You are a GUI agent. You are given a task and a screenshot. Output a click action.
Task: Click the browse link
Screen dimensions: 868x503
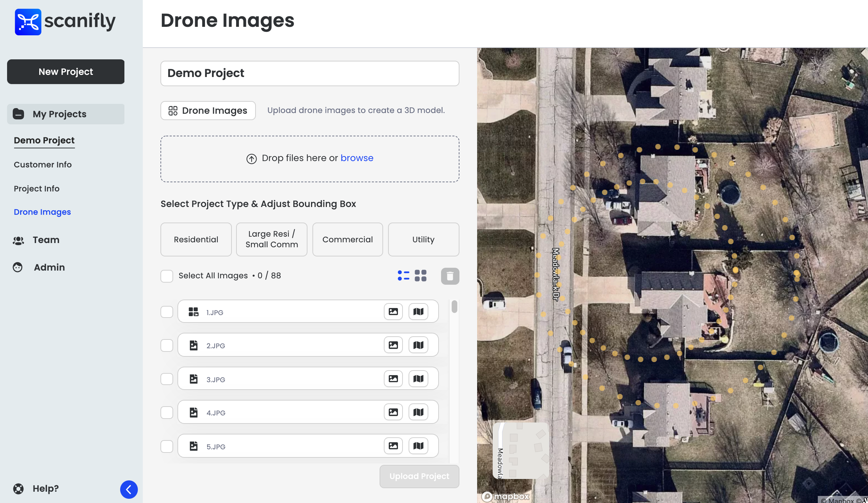click(357, 158)
